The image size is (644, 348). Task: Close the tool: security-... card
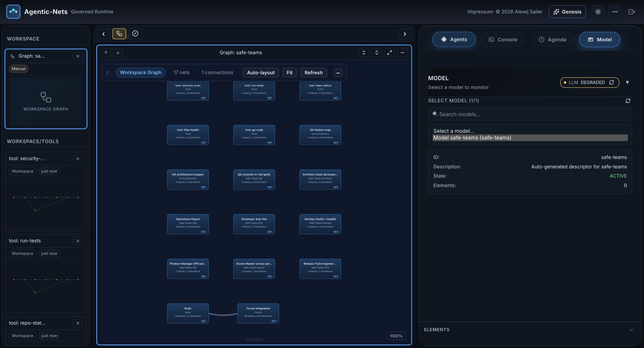tap(78, 159)
